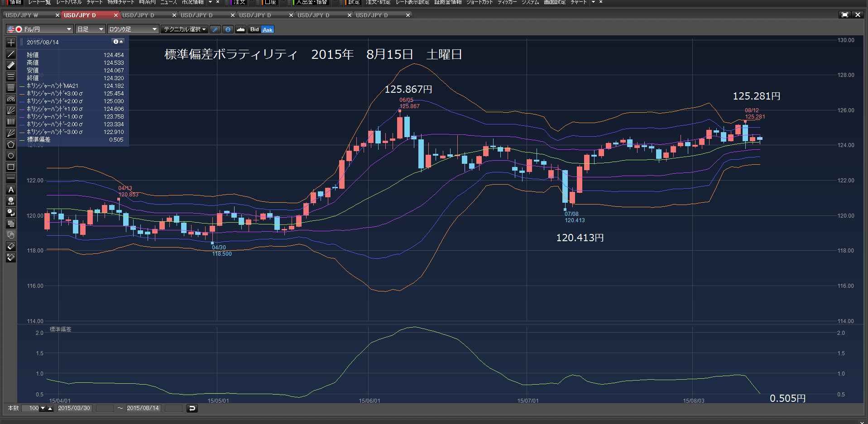Image resolution: width=868 pixels, height=424 pixels.
Task: Select the rectangle drawing tool
Action: click(11, 167)
